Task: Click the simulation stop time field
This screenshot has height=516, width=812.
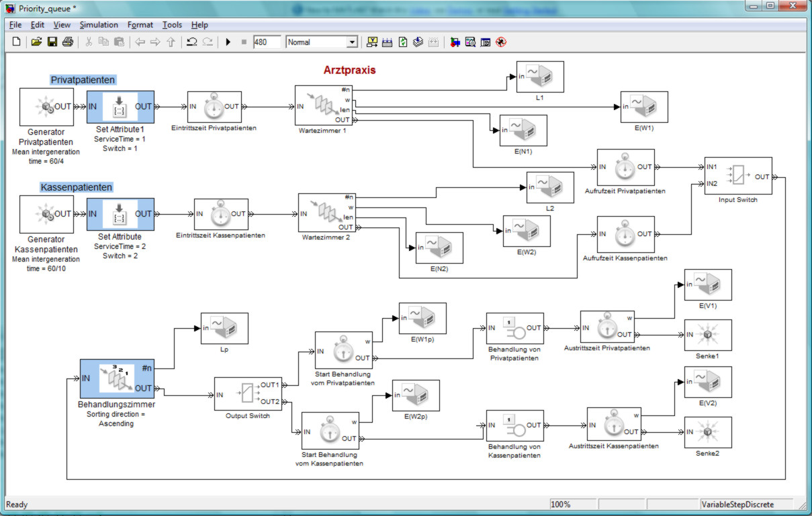Action: click(x=267, y=42)
